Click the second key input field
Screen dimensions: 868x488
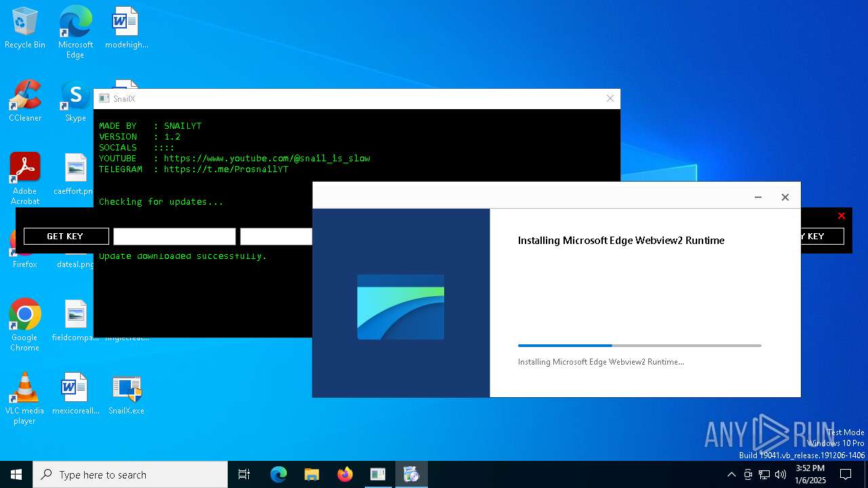(276, 236)
